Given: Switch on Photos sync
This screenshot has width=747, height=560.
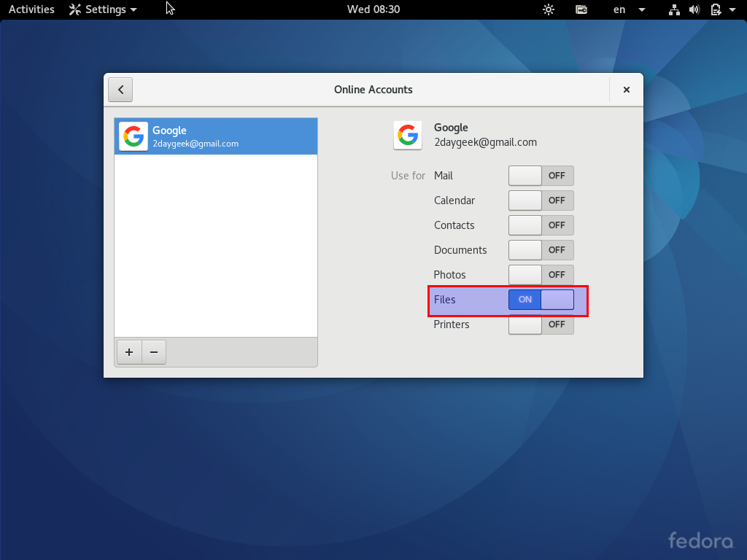Looking at the screenshot, I should [541, 275].
